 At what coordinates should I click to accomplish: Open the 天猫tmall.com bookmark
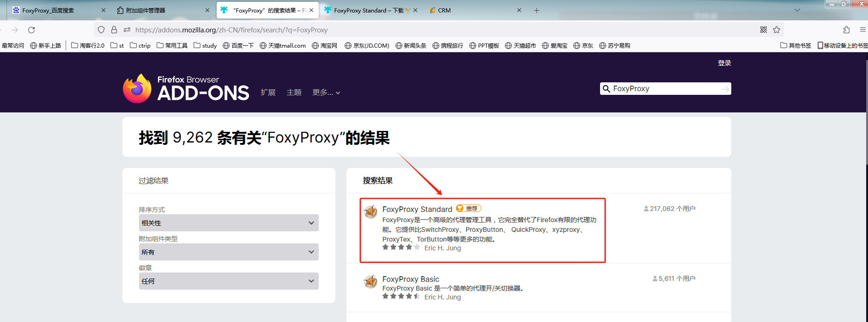coord(283,45)
